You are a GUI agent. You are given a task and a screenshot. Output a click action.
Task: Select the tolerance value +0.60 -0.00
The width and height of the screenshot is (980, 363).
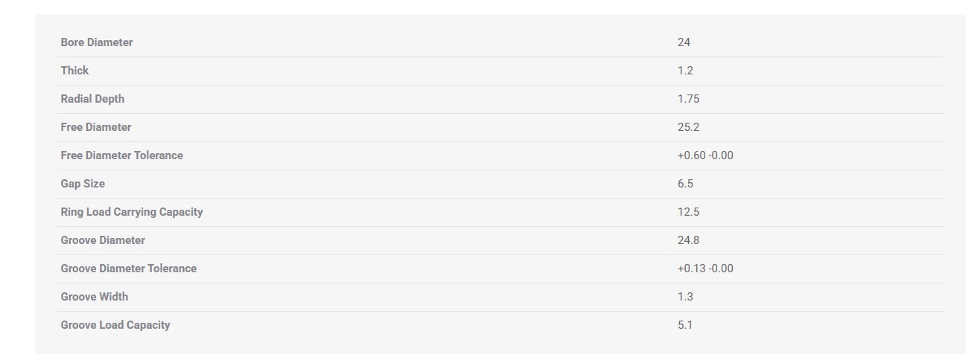click(x=705, y=155)
